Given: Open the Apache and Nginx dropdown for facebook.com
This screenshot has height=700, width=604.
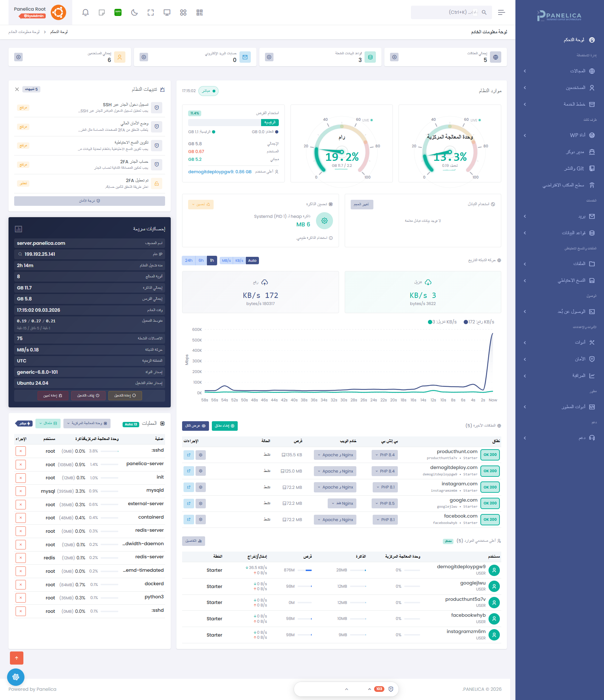Looking at the screenshot, I should pyautogui.click(x=335, y=519).
